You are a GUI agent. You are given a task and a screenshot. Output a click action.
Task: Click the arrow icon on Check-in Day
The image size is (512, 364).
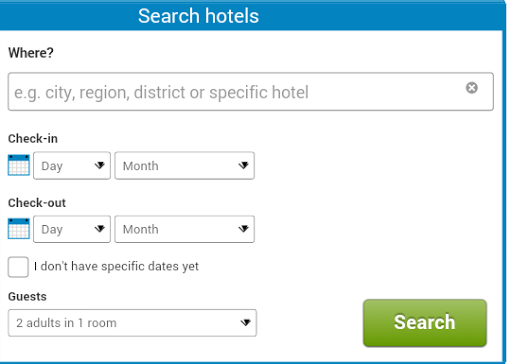(x=99, y=165)
